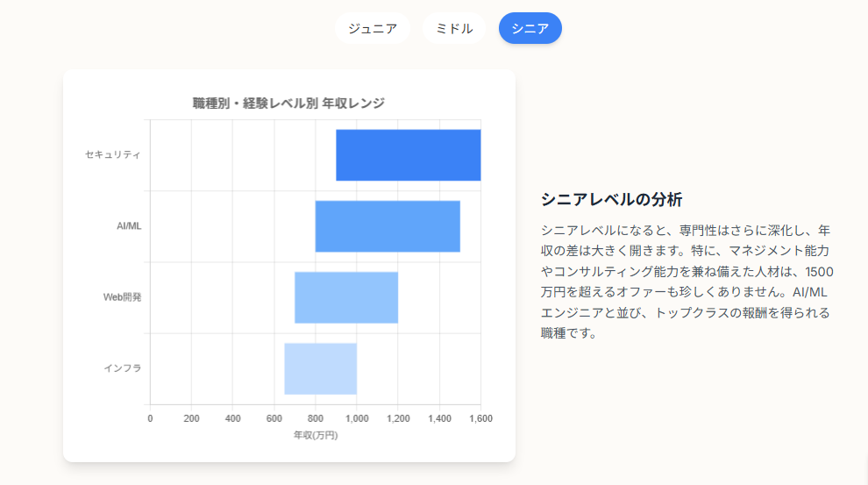Click the セキュリティ salary range bar
This screenshot has height=485, width=868.
(x=408, y=155)
